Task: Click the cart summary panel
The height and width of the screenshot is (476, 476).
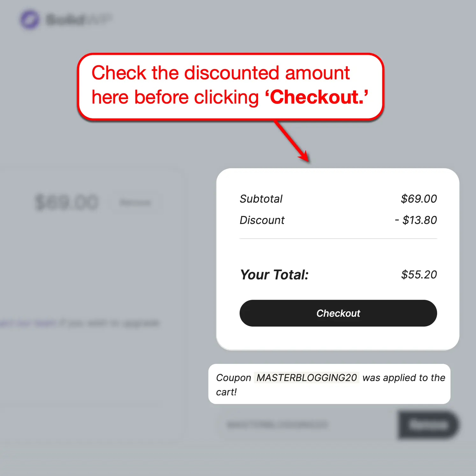Action: [x=338, y=258]
